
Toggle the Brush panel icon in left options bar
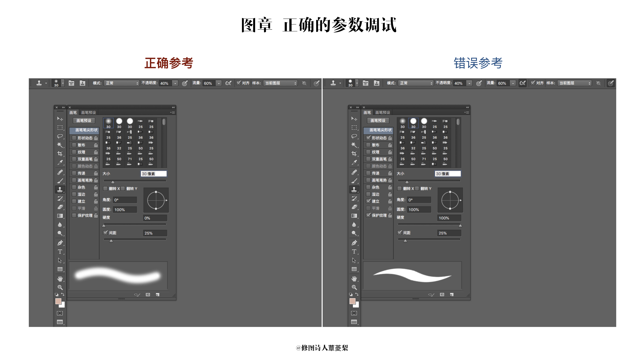[71, 83]
